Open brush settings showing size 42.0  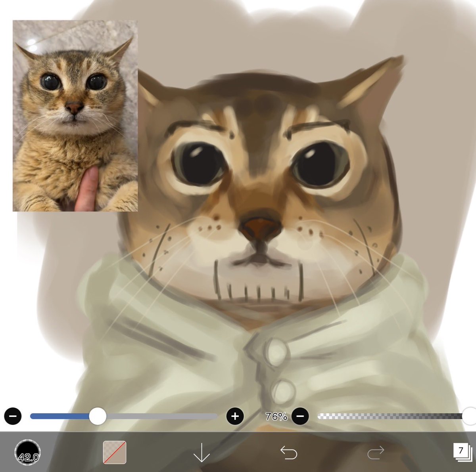27,453
